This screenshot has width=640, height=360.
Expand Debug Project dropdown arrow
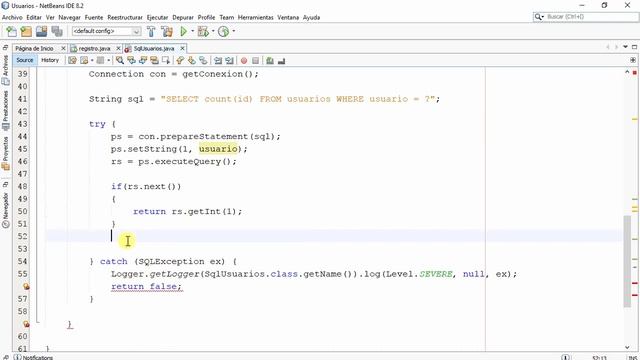tap(213, 31)
